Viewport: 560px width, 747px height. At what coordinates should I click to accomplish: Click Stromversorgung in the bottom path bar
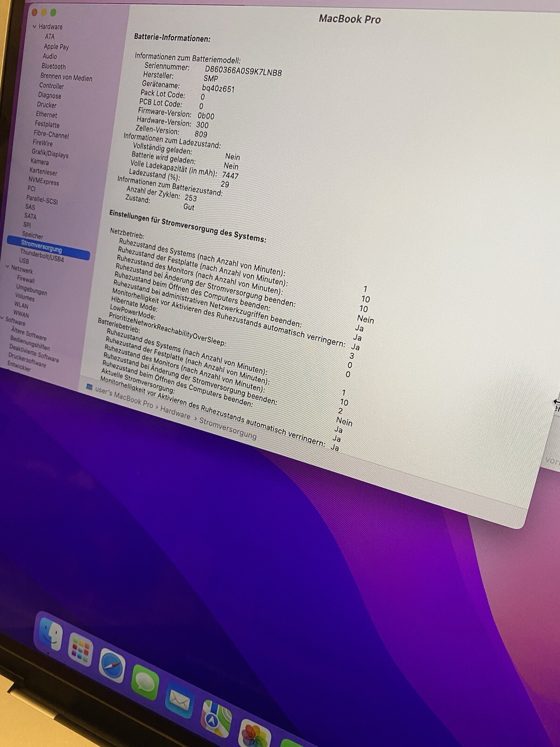[x=228, y=428]
